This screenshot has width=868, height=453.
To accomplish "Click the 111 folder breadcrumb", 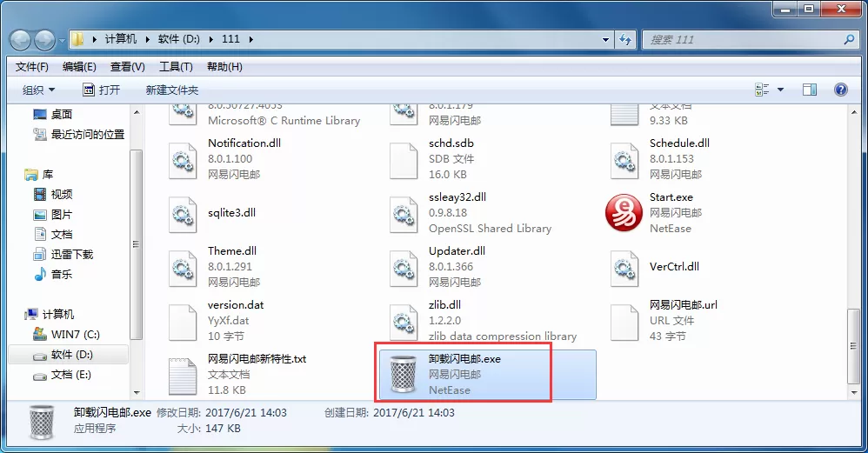I will click(x=230, y=39).
